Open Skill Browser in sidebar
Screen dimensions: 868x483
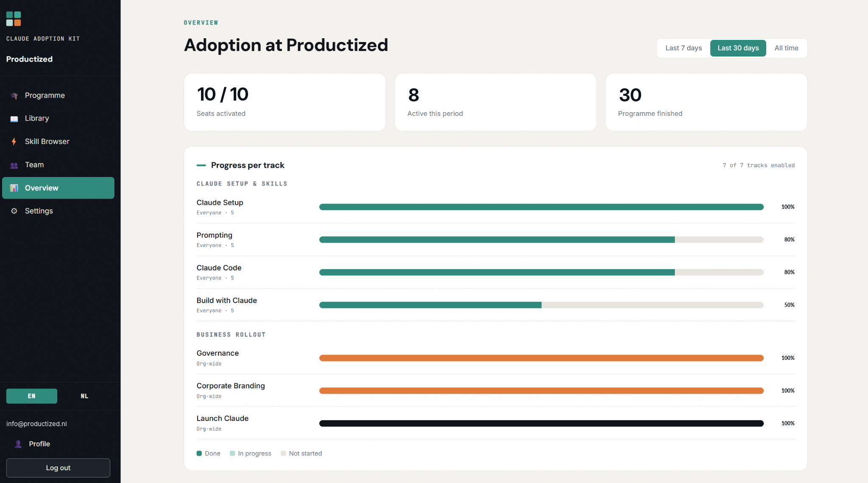tap(58, 142)
